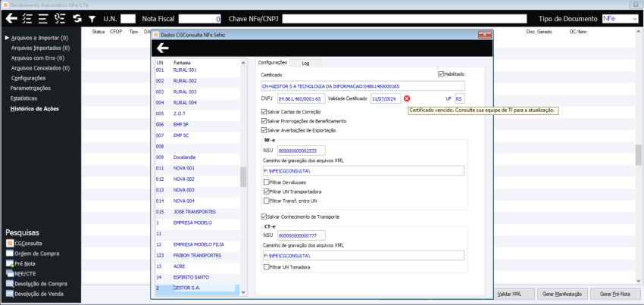Select Z.O.T row in UN list

[197, 114]
